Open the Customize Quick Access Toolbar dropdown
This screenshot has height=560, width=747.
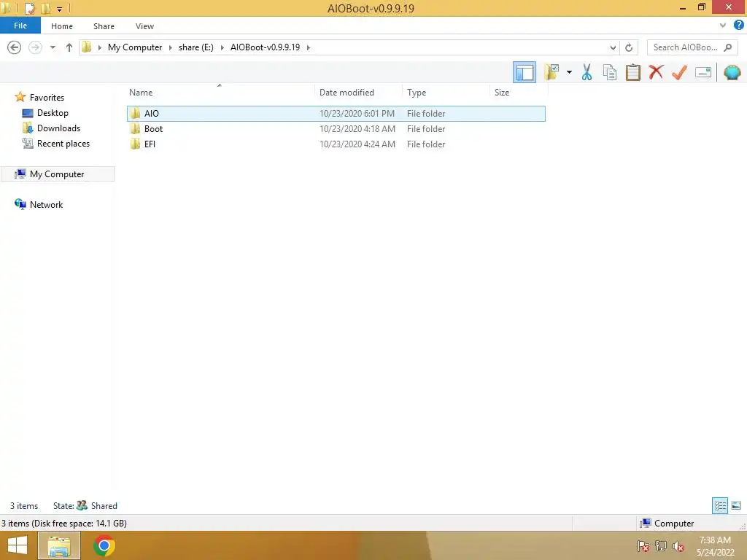60,9
